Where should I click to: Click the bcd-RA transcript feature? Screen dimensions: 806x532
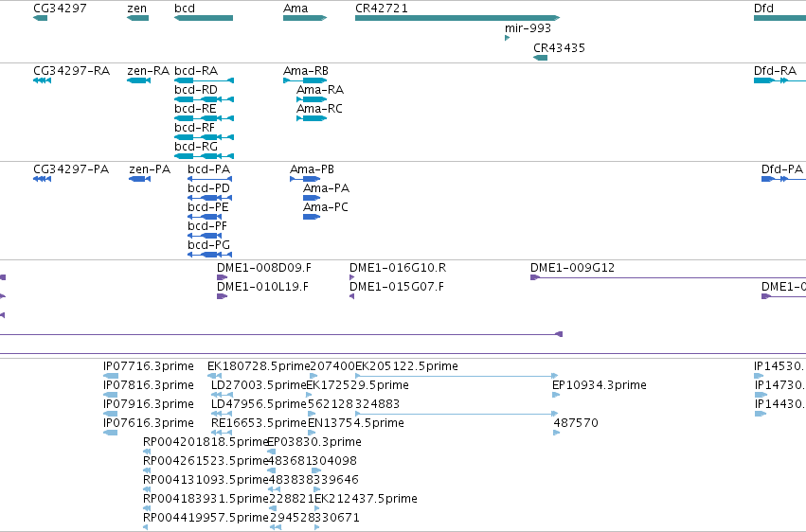(x=204, y=80)
